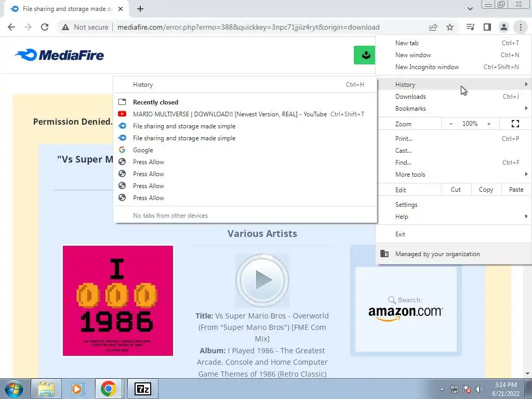This screenshot has height=399, width=532.
Task: Enter fullscreen mode from the Zoom row
Action: pyautogui.click(x=515, y=124)
